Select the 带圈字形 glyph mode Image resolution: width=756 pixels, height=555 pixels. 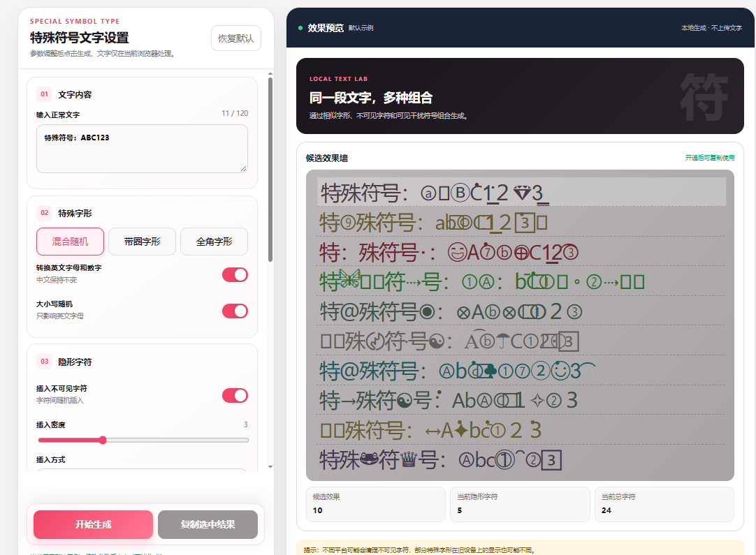[143, 242]
